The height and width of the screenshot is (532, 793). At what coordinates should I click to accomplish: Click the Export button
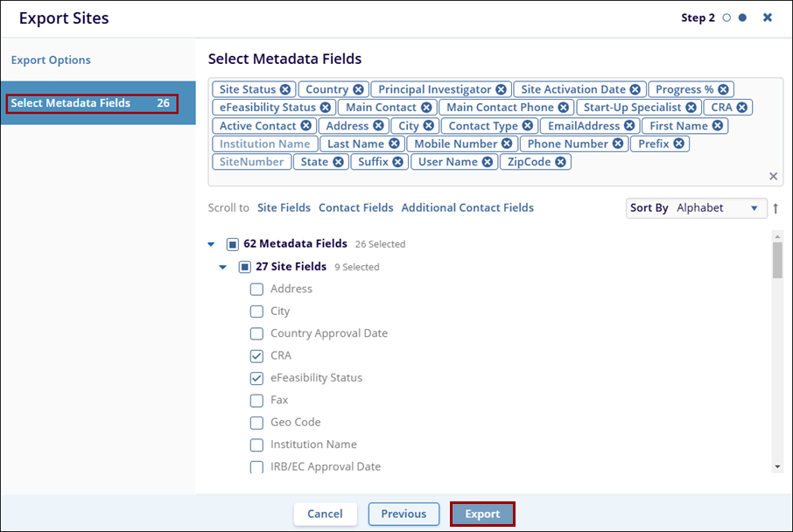coord(482,514)
